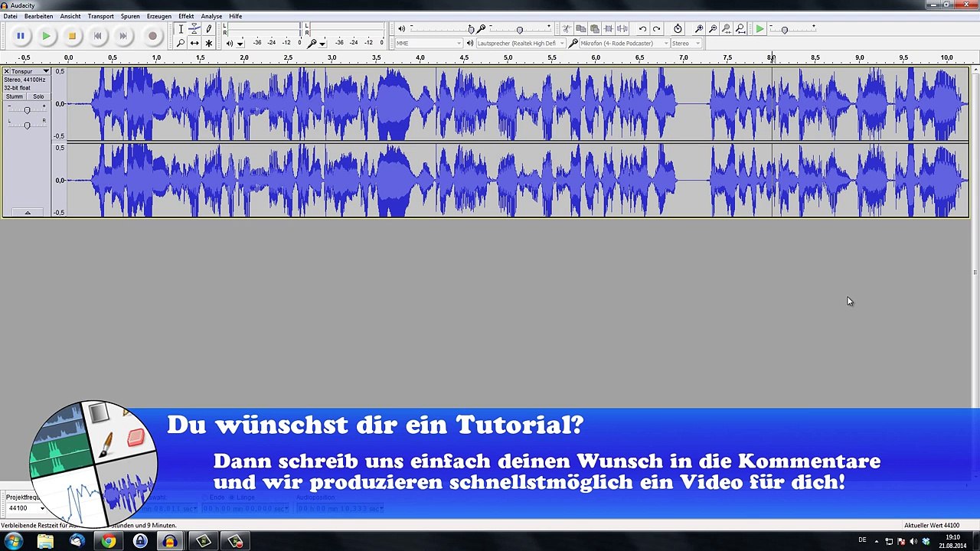This screenshot has width=980, height=551.
Task: Click the Fit Selection zoom icon
Action: click(727, 29)
